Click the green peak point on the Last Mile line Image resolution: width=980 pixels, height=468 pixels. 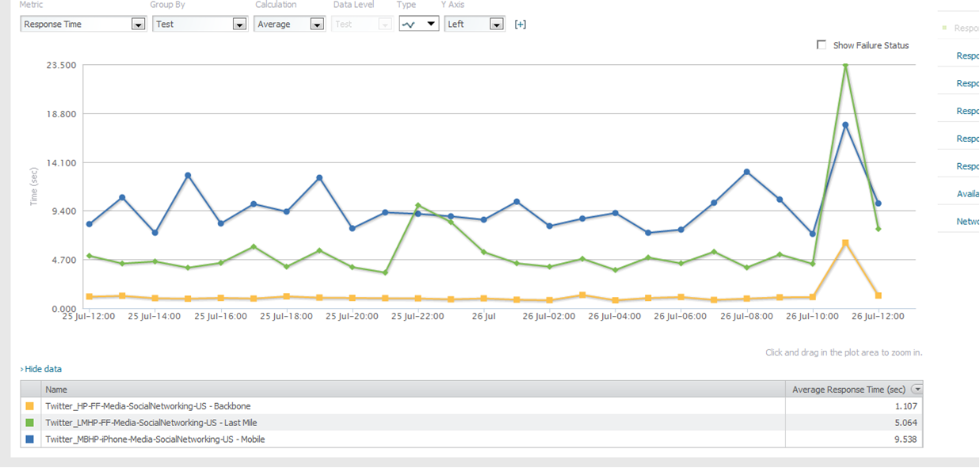[x=845, y=66]
